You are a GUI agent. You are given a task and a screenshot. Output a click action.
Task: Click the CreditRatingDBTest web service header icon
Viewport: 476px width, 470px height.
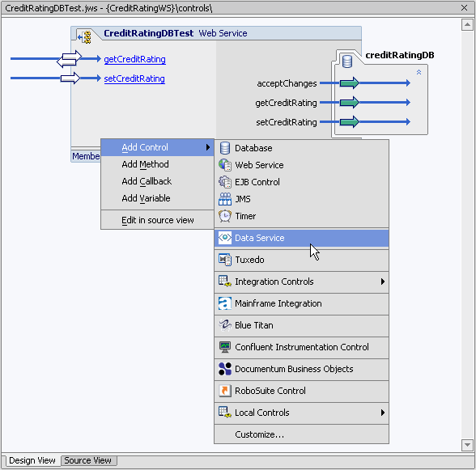(85, 37)
